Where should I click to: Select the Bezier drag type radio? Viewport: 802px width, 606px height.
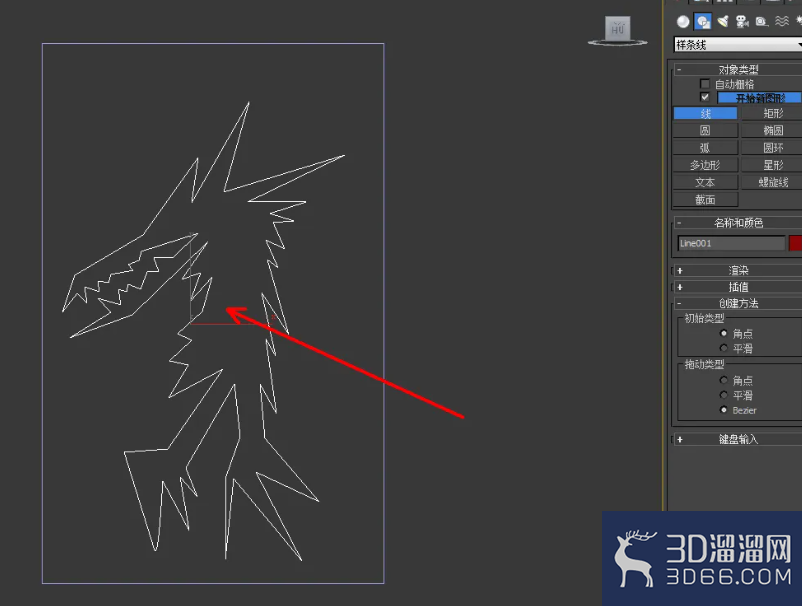pos(723,410)
